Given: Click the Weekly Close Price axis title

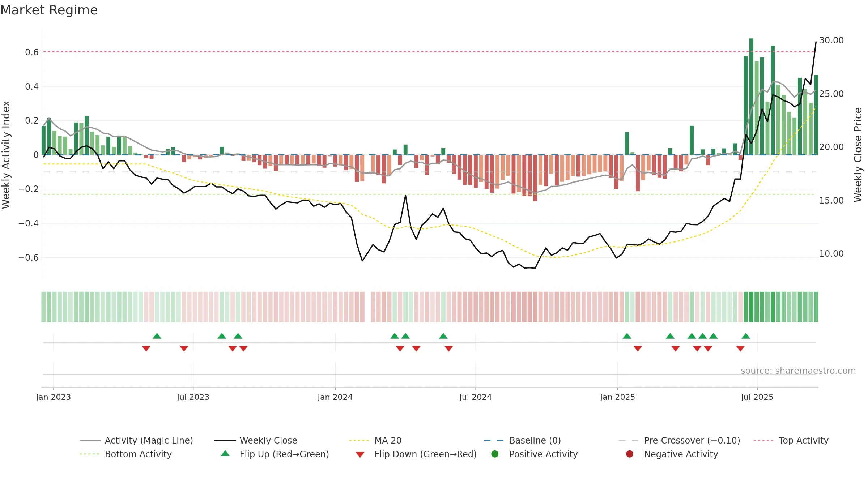Looking at the screenshot, I should tap(858, 155).
